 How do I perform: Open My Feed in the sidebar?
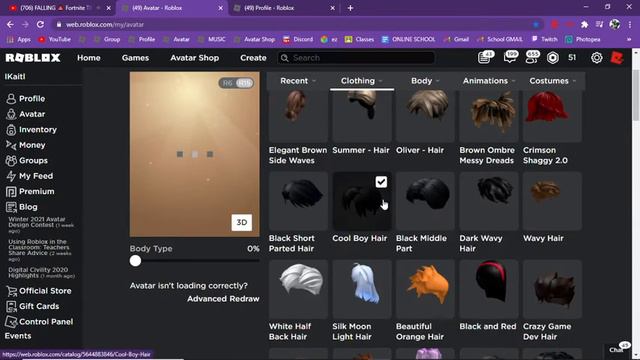pos(29,176)
